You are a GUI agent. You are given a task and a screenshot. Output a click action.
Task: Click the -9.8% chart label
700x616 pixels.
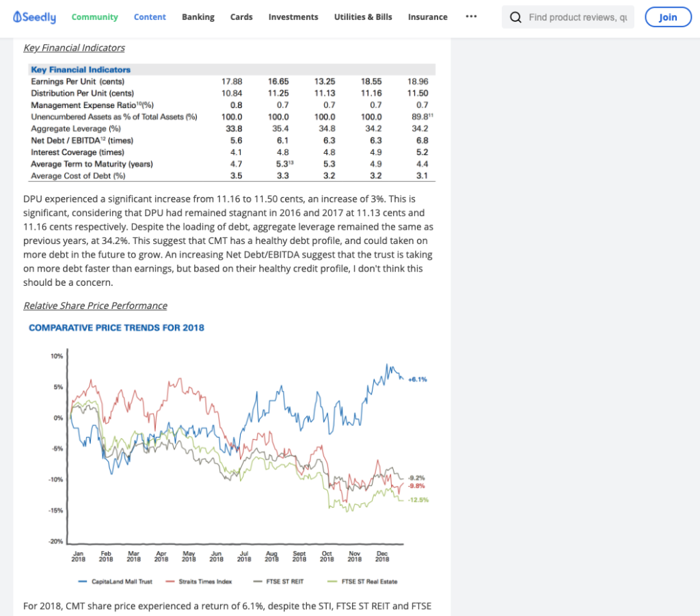click(x=416, y=486)
